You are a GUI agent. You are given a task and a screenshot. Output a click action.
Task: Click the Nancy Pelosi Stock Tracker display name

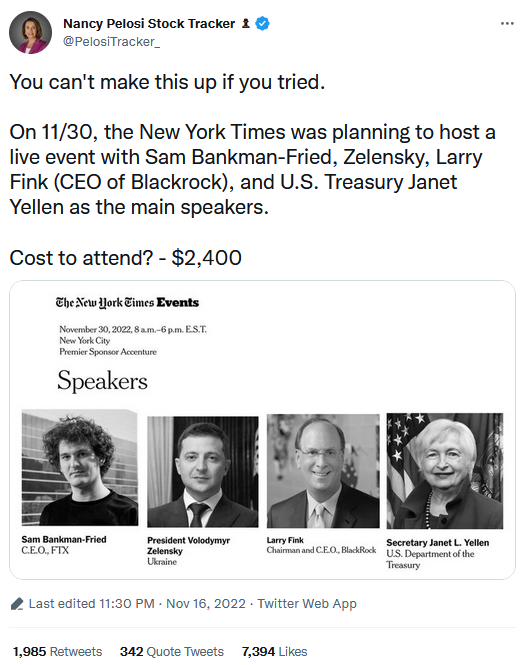click(149, 23)
